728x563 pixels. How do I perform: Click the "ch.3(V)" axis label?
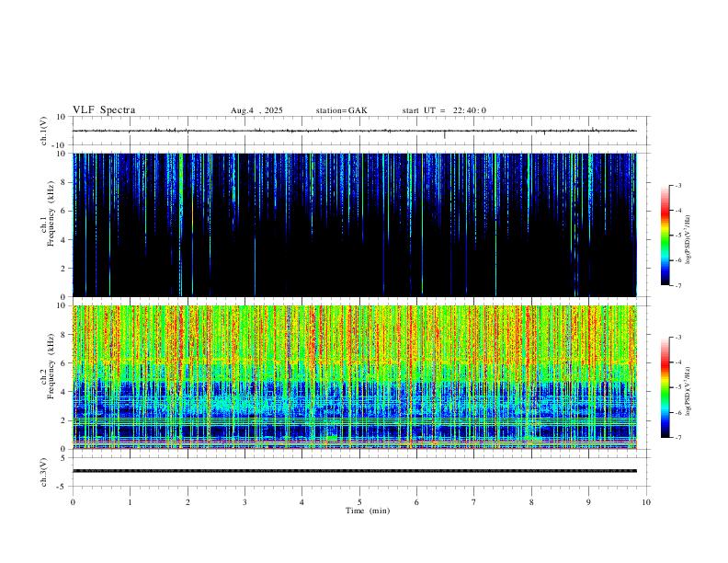click(44, 472)
